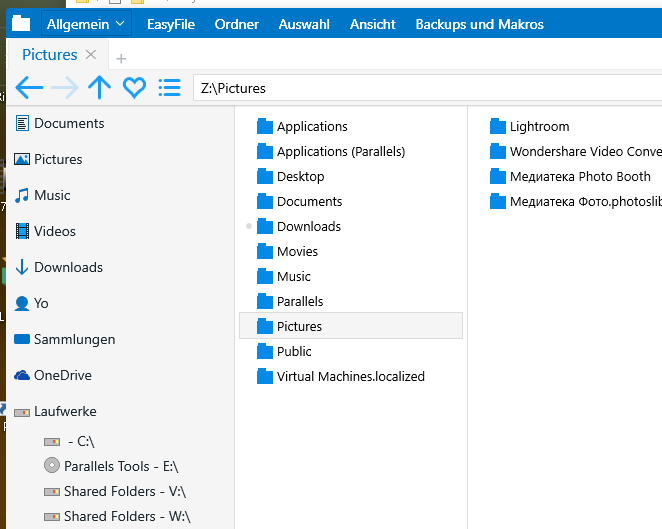Close the Pictures tab

tap(91, 54)
